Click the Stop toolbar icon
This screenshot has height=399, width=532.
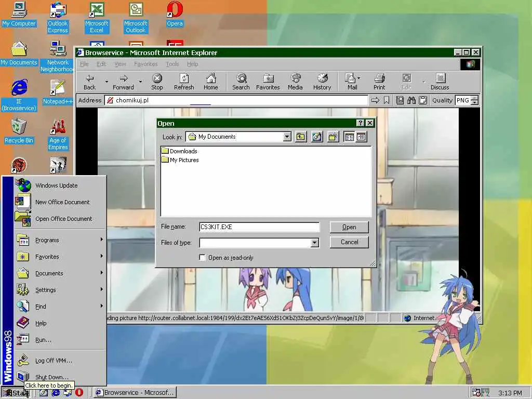point(157,82)
